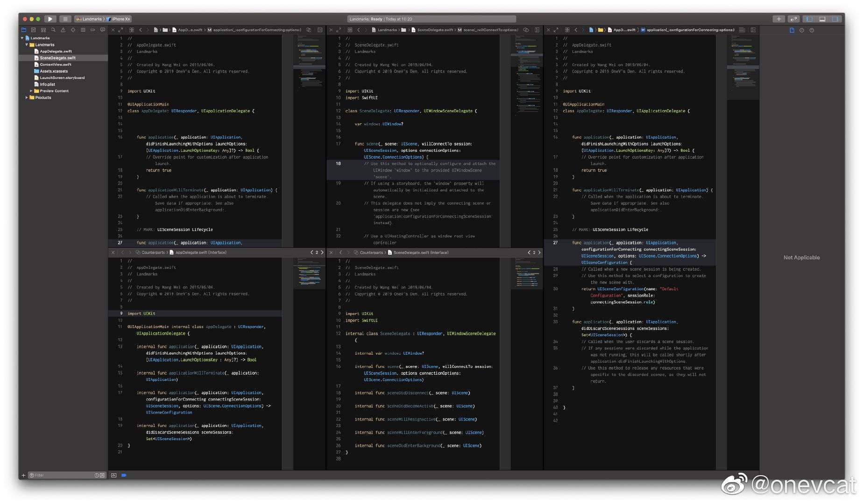Expand the Preview Content folder
The image size is (863, 504).
(31, 91)
